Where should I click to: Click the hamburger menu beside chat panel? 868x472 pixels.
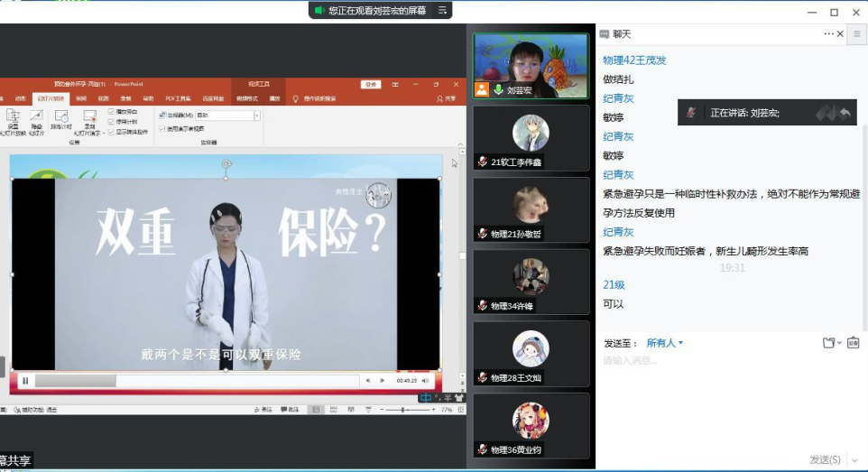(856, 34)
